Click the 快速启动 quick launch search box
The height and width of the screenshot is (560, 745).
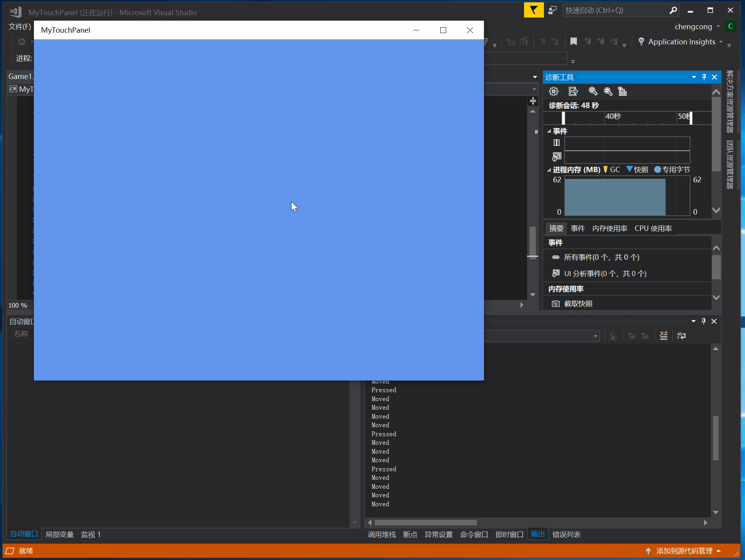616,11
